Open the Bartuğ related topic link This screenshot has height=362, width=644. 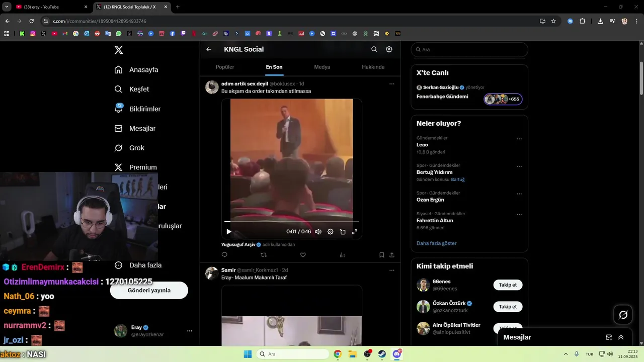coord(458,179)
